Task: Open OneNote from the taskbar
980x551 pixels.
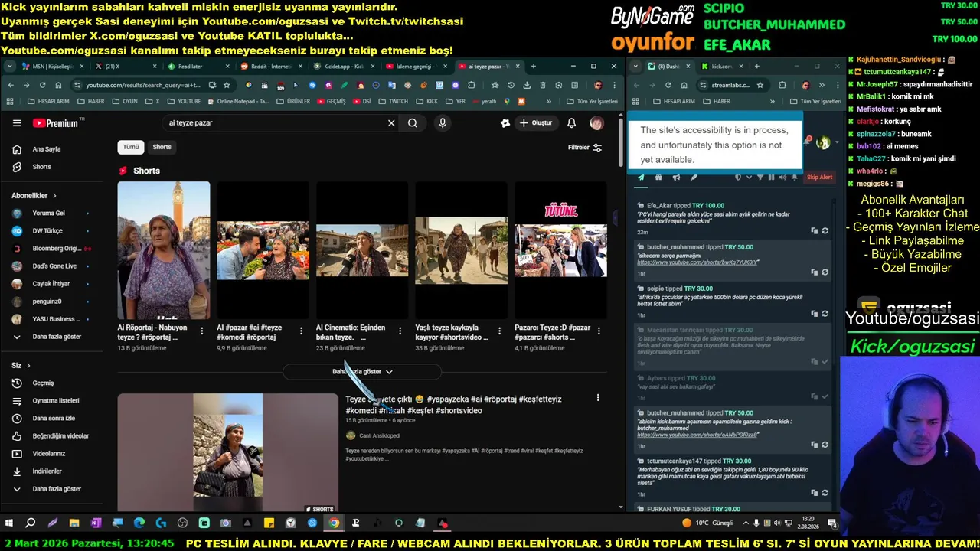Action: coord(96,523)
